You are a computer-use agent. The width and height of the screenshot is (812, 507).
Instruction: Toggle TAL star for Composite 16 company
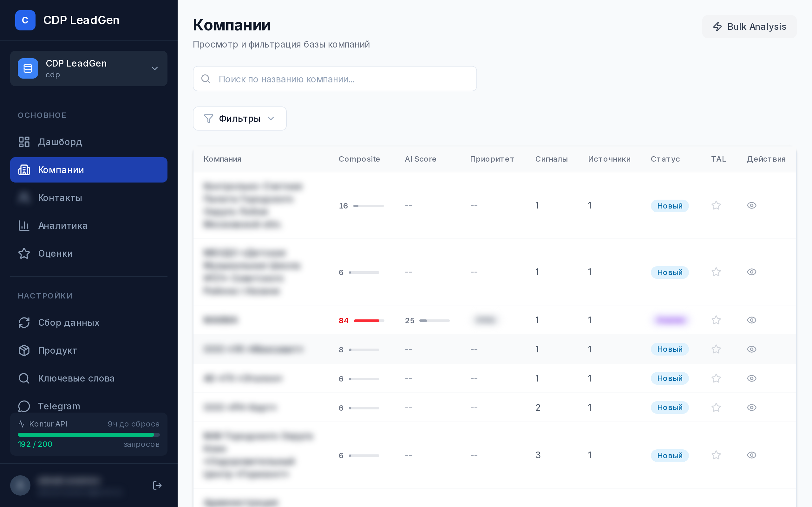coord(716,205)
